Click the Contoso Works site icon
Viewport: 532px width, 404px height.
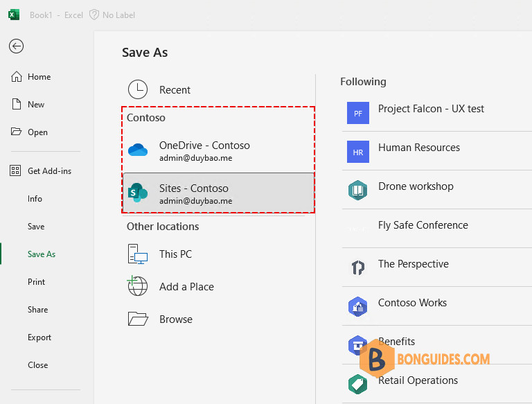[x=357, y=306]
